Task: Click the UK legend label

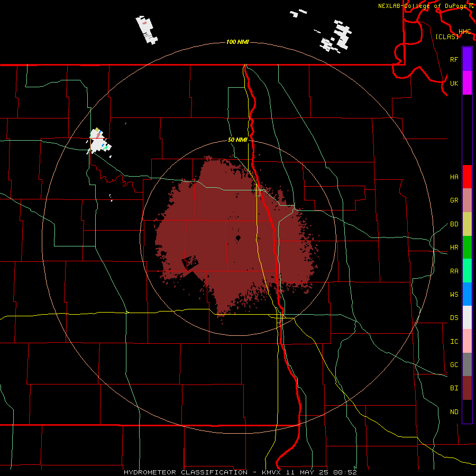Action: click(x=454, y=83)
